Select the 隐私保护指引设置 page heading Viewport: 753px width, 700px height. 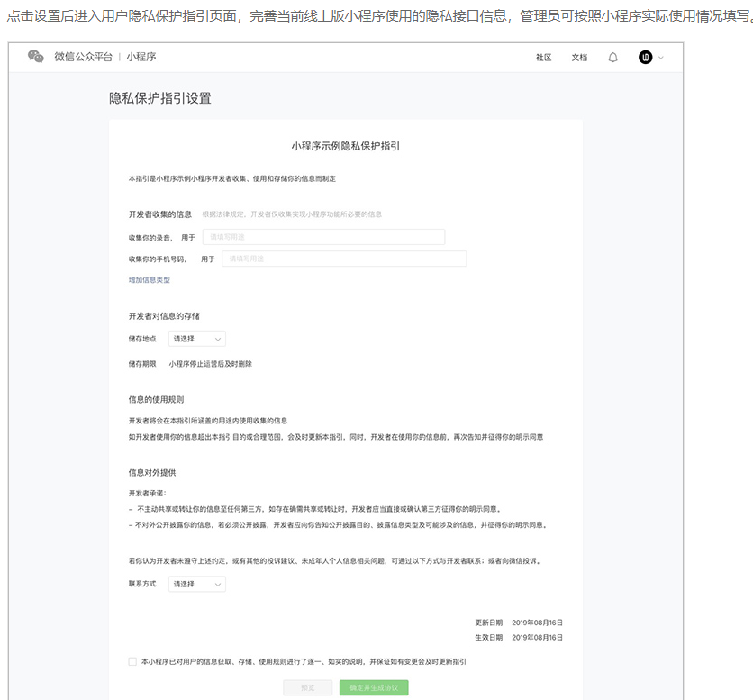pyautogui.click(x=160, y=98)
